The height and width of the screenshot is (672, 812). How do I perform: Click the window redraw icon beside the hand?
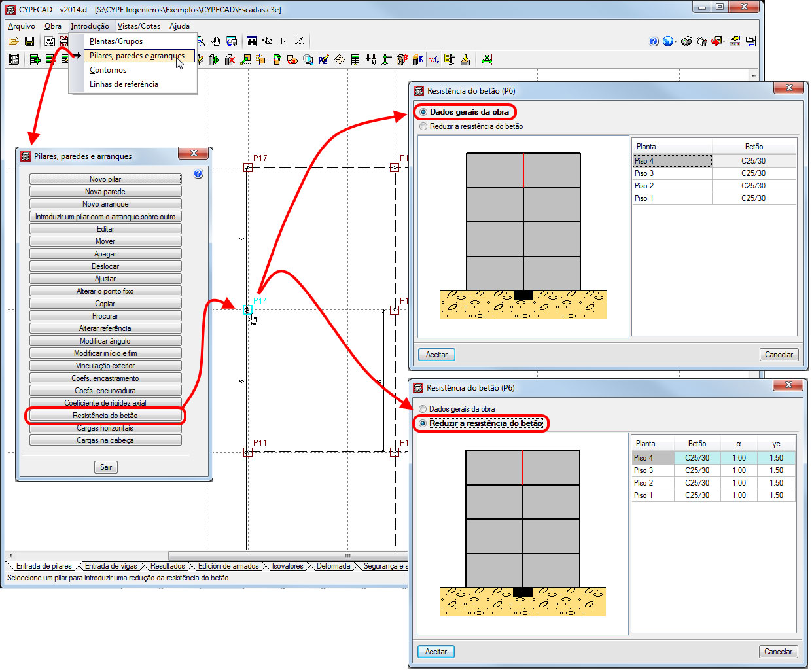coord(231,41)
